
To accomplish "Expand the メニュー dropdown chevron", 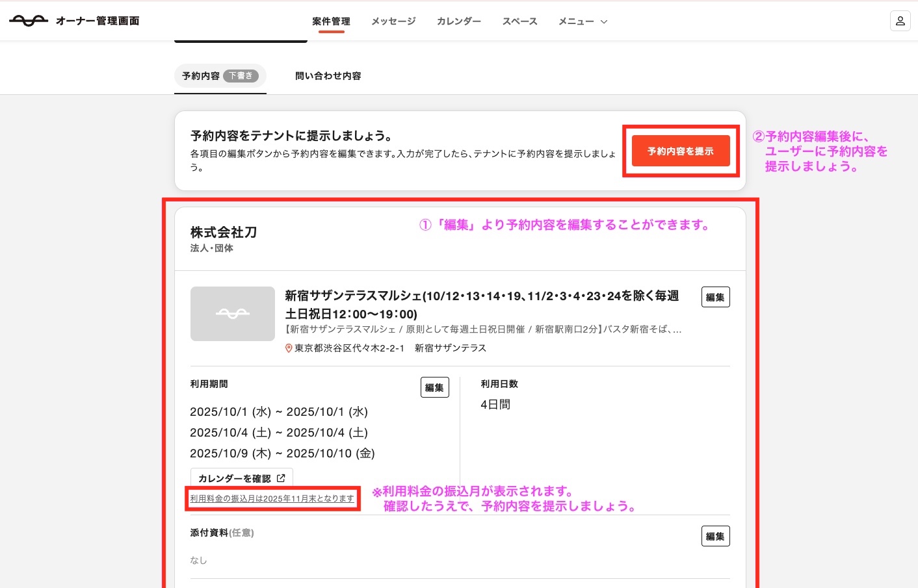I will pos(604,21).
